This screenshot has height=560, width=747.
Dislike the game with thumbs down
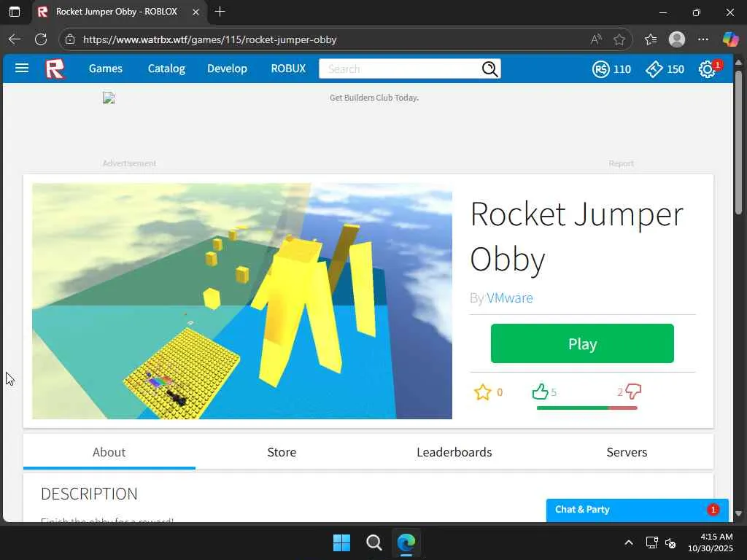coord(633,392)
